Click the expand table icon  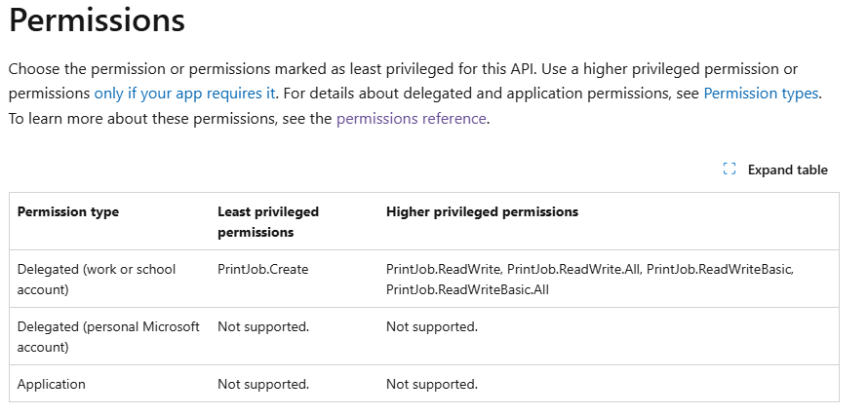730,170
